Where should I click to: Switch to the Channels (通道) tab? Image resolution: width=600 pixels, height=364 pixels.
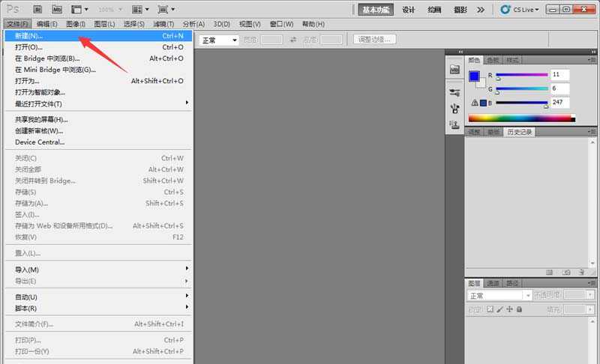[x=492, y=283]
